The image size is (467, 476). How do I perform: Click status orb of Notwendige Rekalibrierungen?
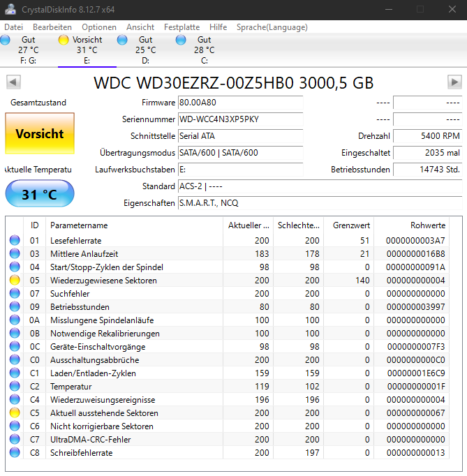coord(15,333)
